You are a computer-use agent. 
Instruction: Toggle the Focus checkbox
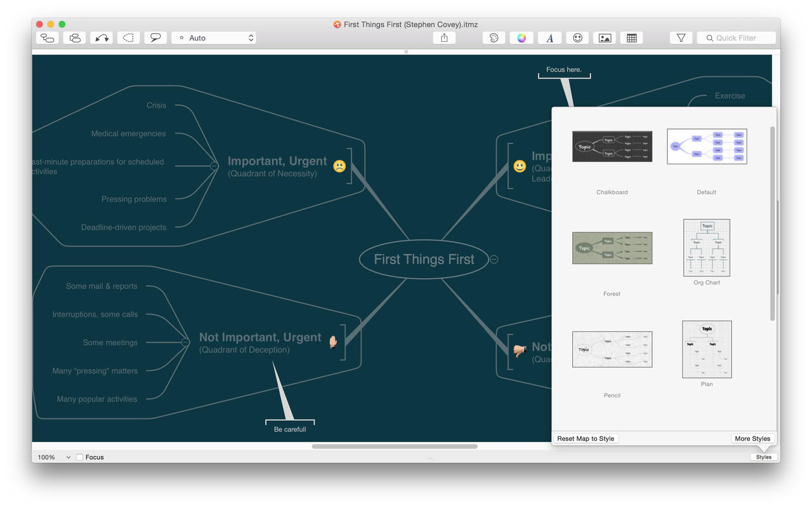[x=79, y=457]
